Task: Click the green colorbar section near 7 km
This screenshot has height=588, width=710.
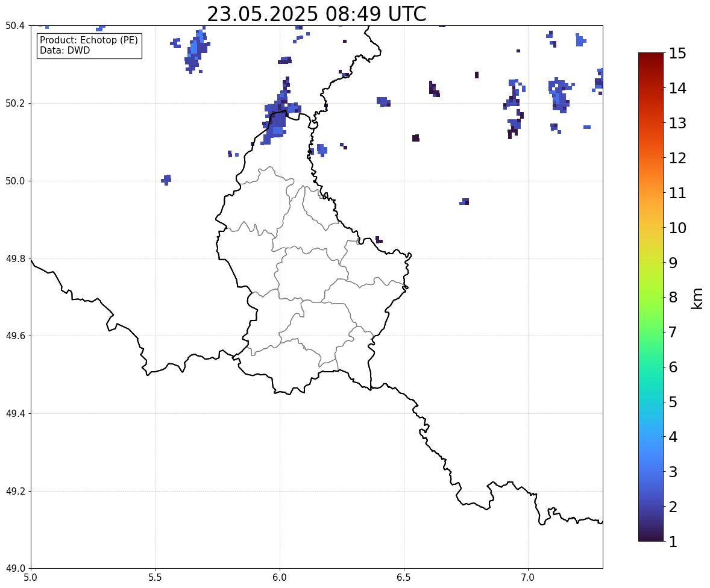Action: tap(651, 332)
